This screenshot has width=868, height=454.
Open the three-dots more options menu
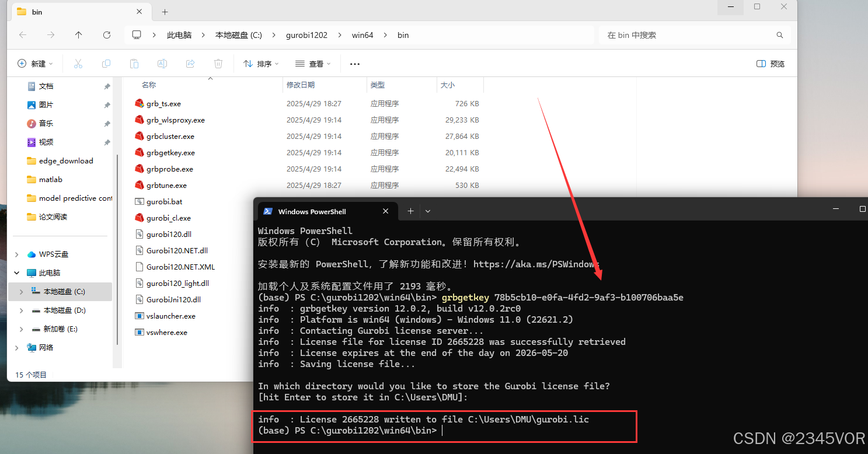[355, 64]
